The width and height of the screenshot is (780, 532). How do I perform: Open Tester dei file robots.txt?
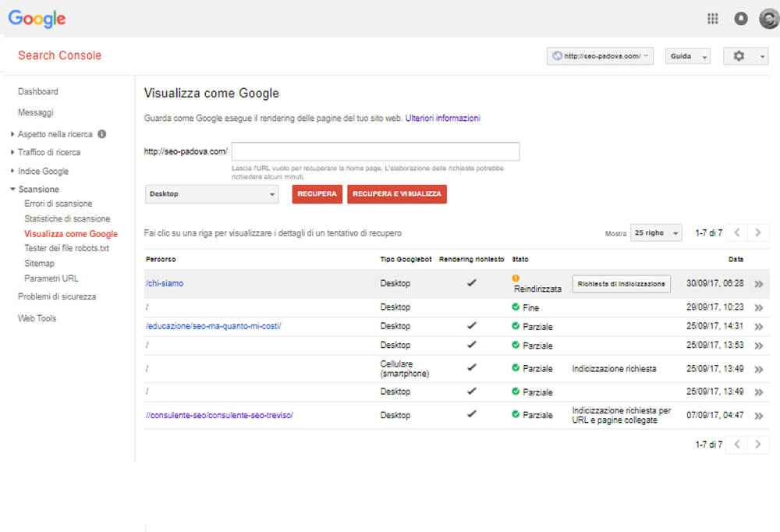[x=66, y=248]
